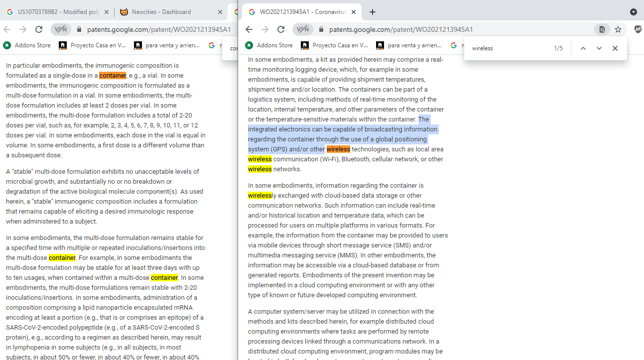Open a new tab with the plus button

373,12
